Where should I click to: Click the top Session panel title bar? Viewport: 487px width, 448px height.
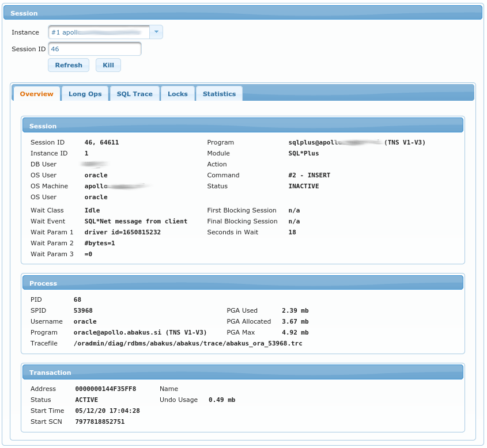pyautogui.click(x=243, y=13)
